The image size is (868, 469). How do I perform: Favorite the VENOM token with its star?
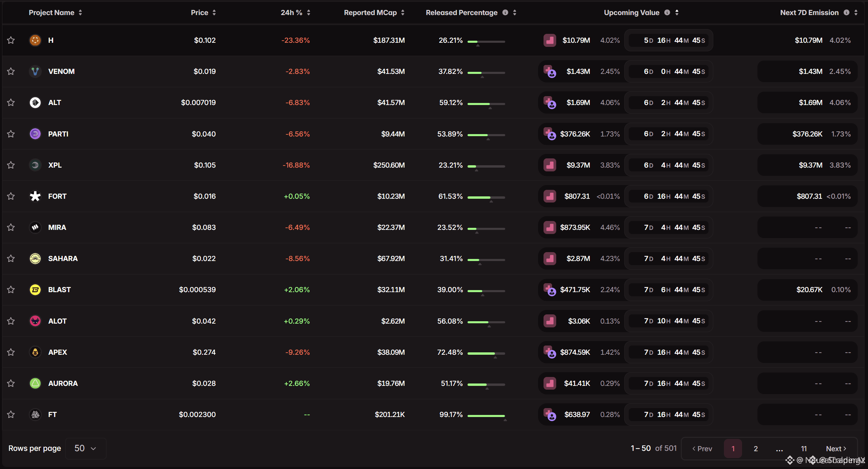(11, 71)
